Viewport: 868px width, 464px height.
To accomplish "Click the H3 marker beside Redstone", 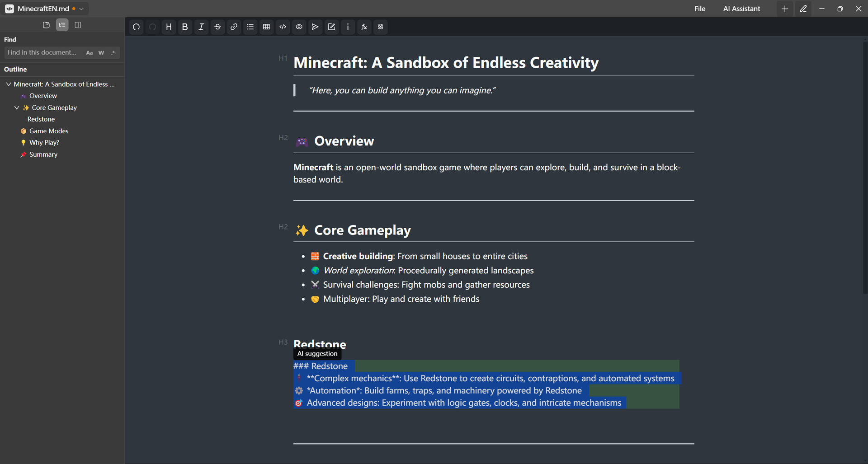I will (x=283, y=342).
